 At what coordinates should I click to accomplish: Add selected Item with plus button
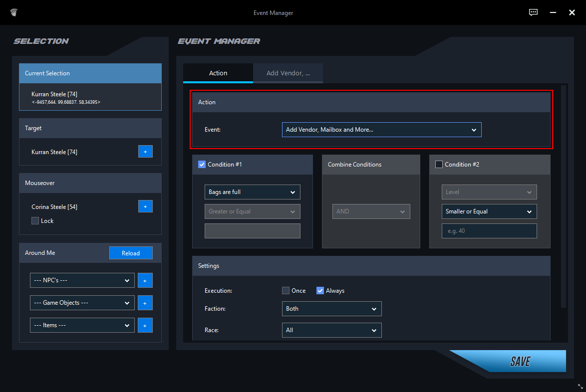[145, 325]
